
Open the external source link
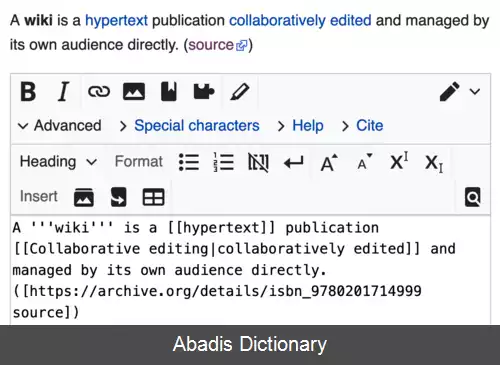pyautogui.click(x=218, y=45)
